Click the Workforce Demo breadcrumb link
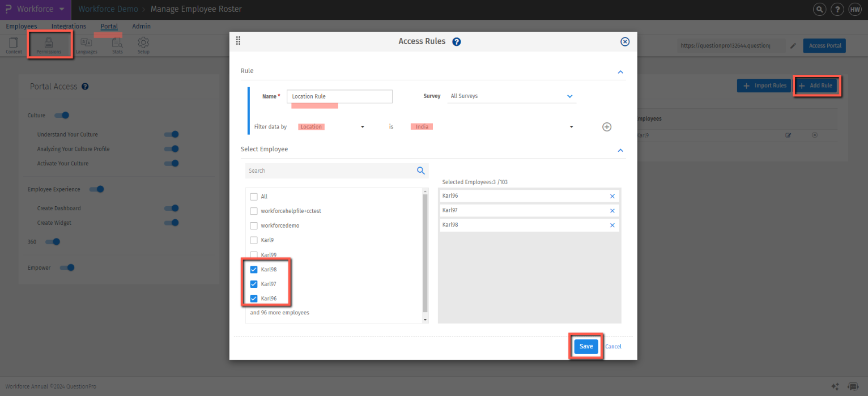Viewport: 868px width, 396px height. pos(108,9)
